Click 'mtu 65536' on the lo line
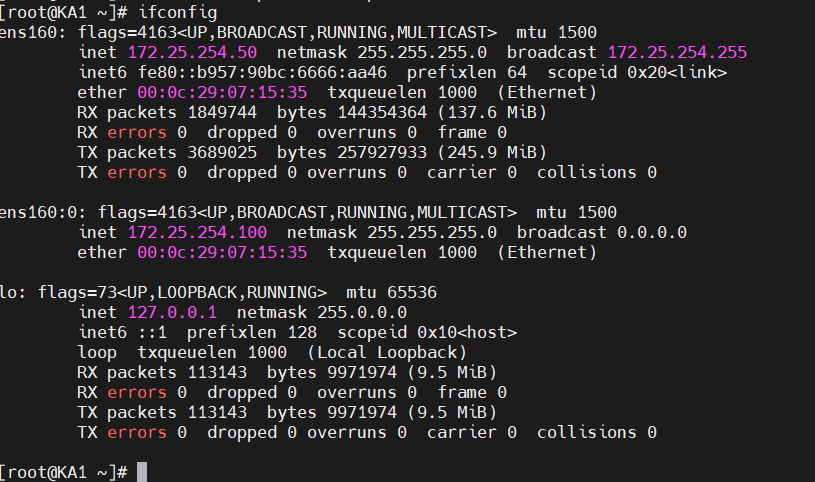This screenshot has height=482, width=815. (391, 292)
